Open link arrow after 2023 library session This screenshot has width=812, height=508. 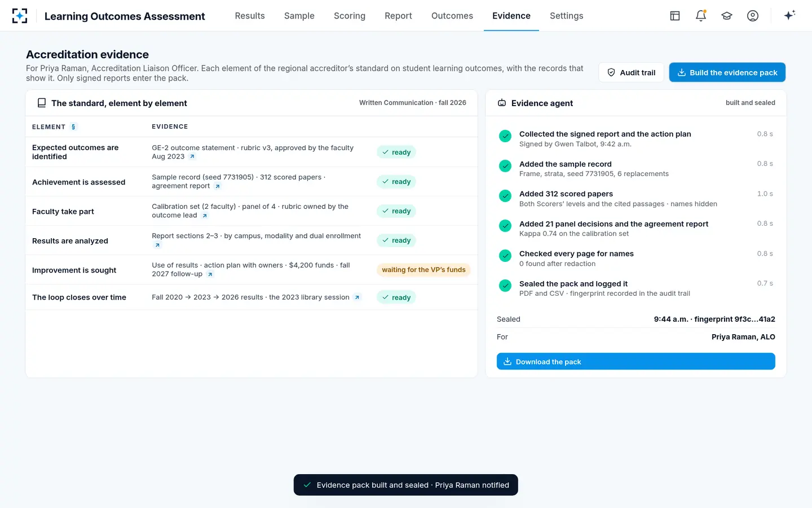[x=357, y=297]
